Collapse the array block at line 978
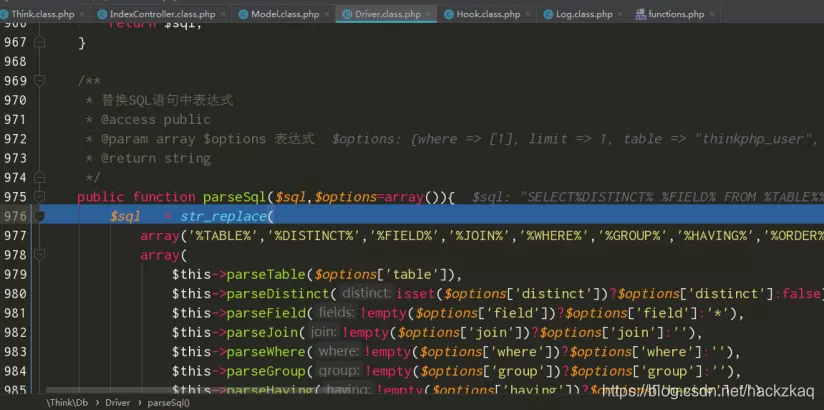 [39, 255]
